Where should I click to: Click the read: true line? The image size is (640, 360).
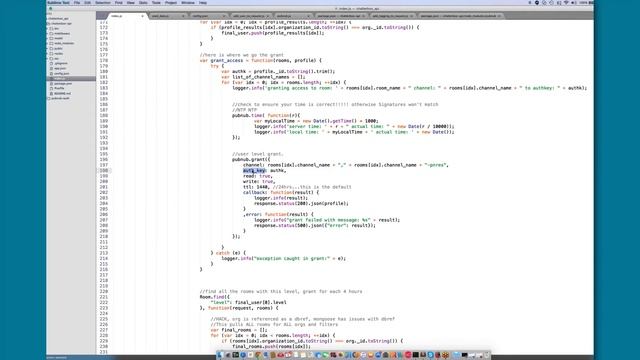(x=257, y=176)
